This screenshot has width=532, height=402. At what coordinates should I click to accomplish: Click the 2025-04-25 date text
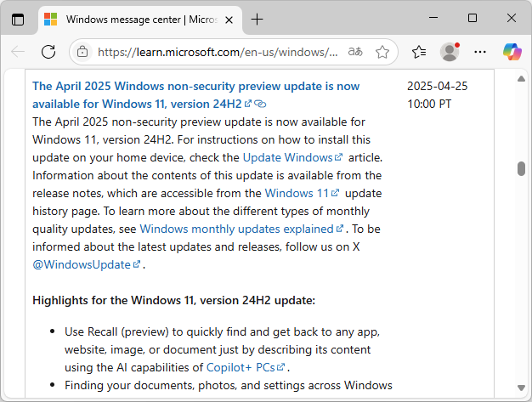[x=437, y=86]
